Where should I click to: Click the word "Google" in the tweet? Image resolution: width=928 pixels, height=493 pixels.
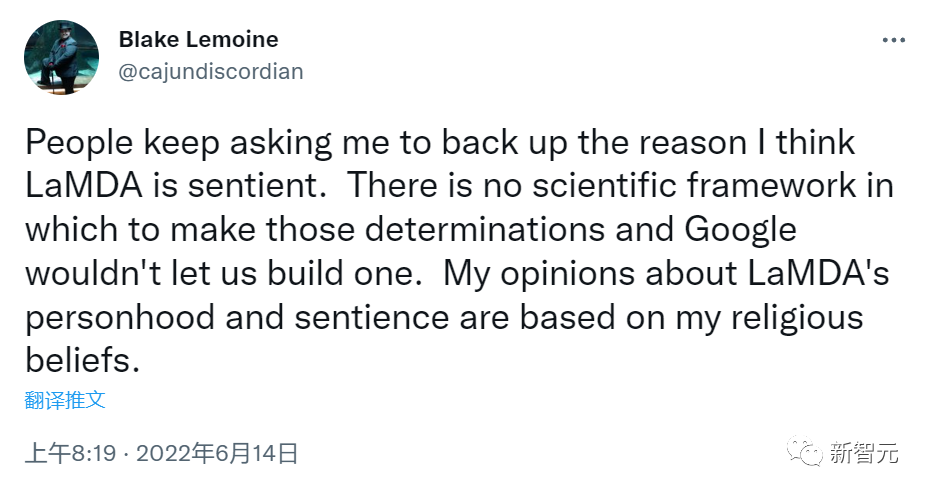click(741, 229)
